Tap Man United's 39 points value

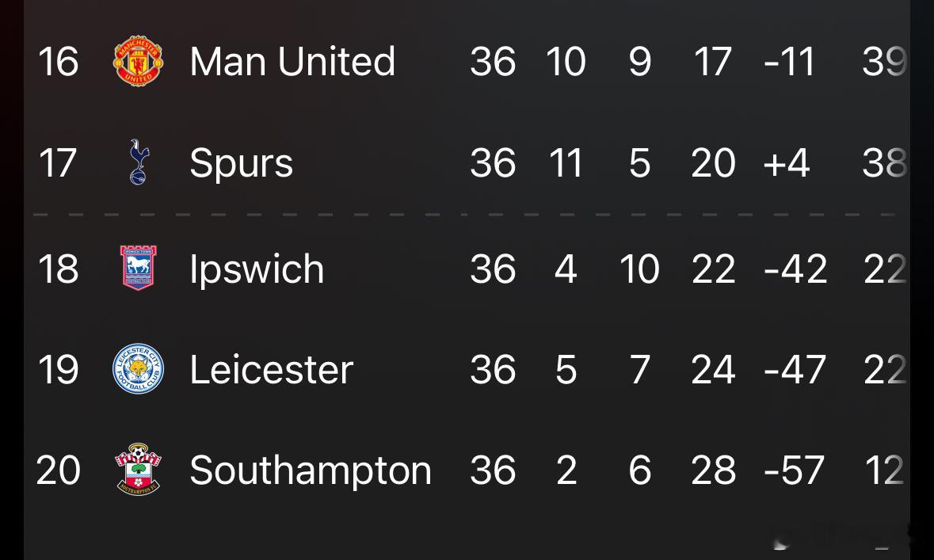(884, 61)
